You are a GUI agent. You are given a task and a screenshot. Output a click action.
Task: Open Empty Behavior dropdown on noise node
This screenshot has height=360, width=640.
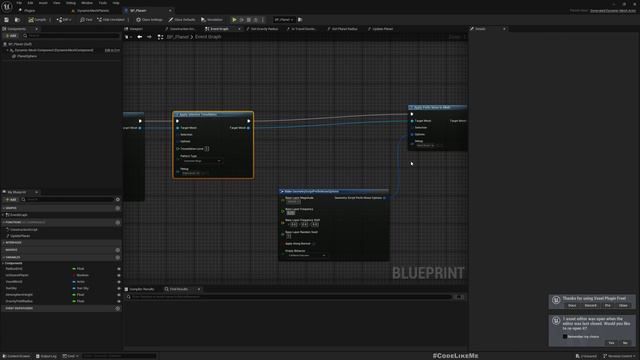point(306,256)
